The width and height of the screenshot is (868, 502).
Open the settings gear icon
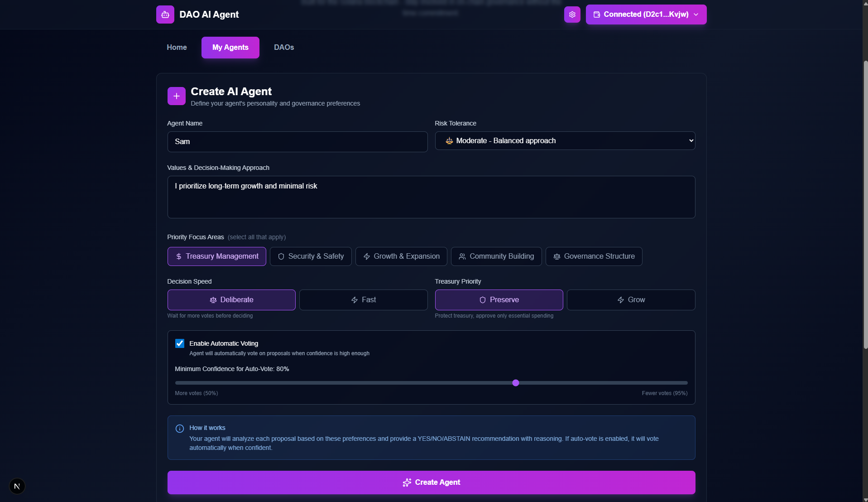[572, 14]
